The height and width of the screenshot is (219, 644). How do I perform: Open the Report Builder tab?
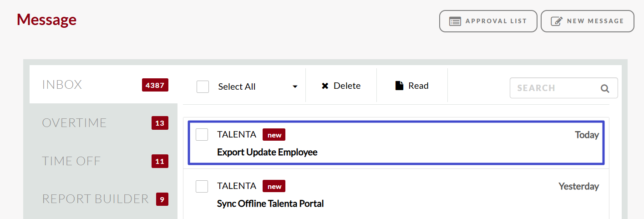pos(95,199)
